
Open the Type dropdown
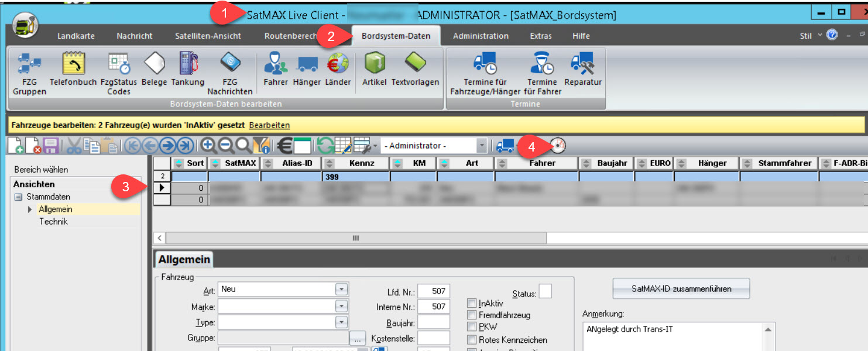[x=341, y=322]
